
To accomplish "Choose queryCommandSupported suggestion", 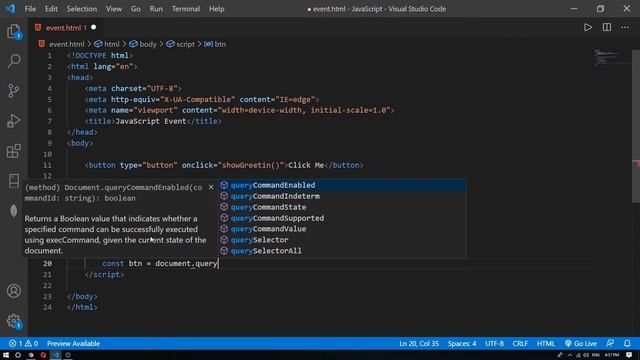I will click(342, 218).
